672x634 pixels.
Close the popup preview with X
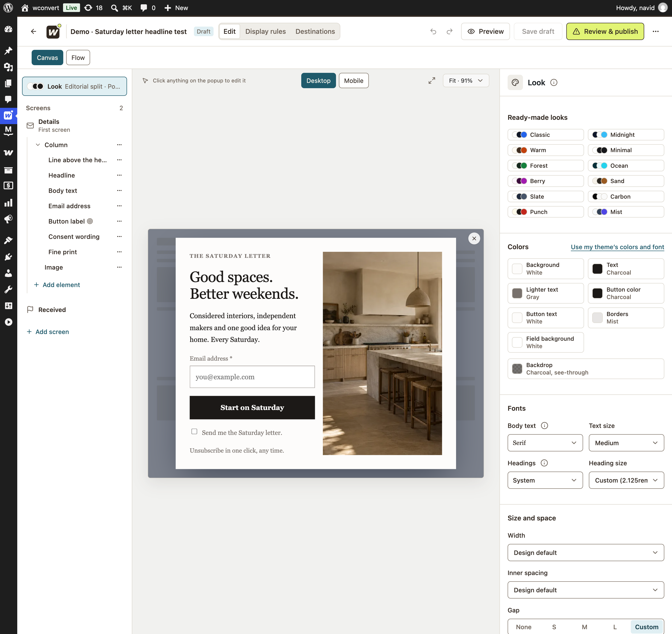(474, 238)
